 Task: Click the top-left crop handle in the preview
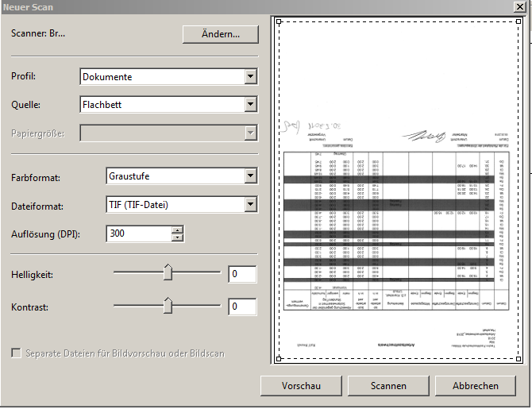[279, 21]
